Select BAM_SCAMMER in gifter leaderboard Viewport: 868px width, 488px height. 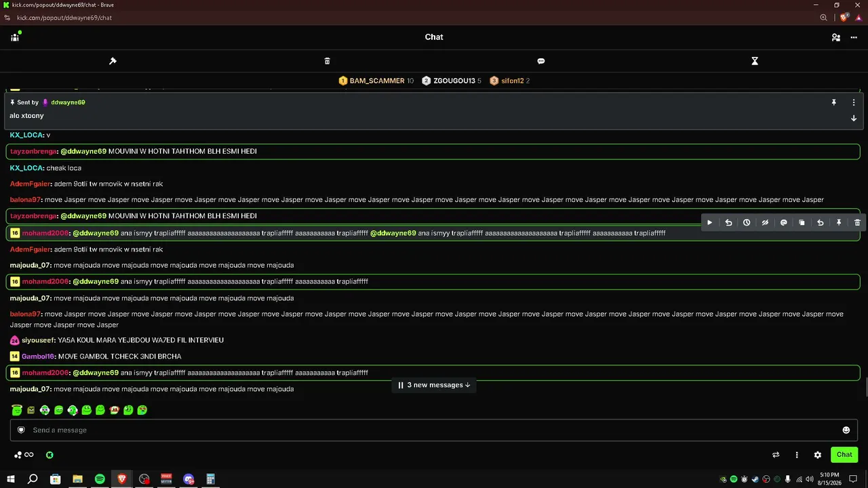(376, 81)
